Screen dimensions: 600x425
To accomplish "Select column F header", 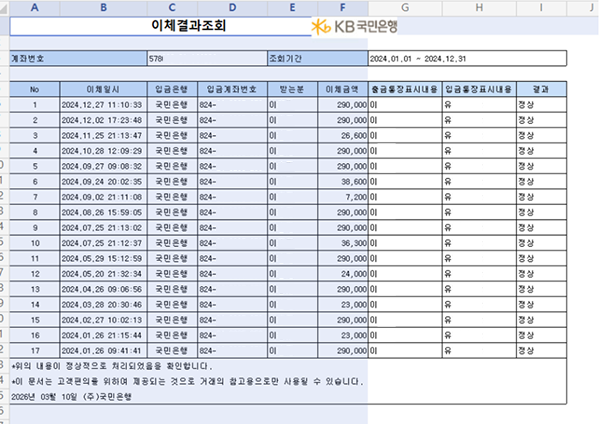I will (x=342, y=8).
